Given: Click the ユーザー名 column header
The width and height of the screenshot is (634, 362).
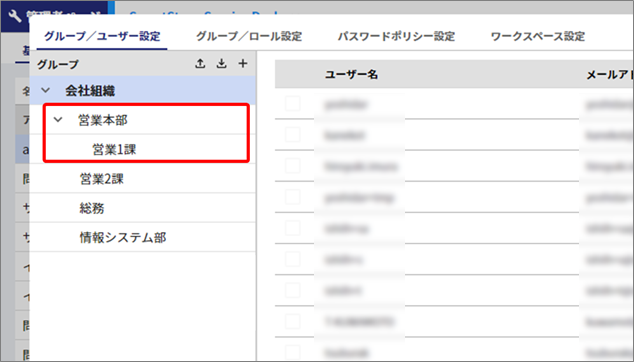Looking at the screenshot, I should coord(351,74).
